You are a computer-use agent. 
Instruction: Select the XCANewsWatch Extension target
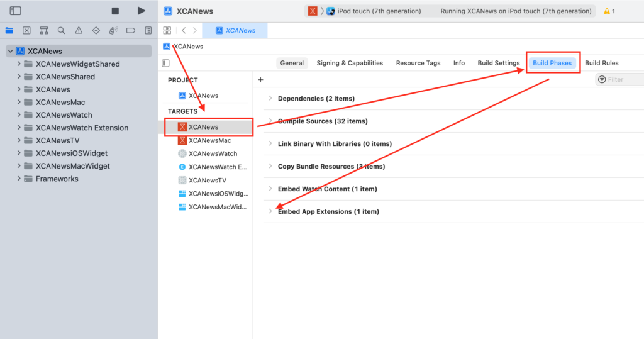(x=213, y=167)
